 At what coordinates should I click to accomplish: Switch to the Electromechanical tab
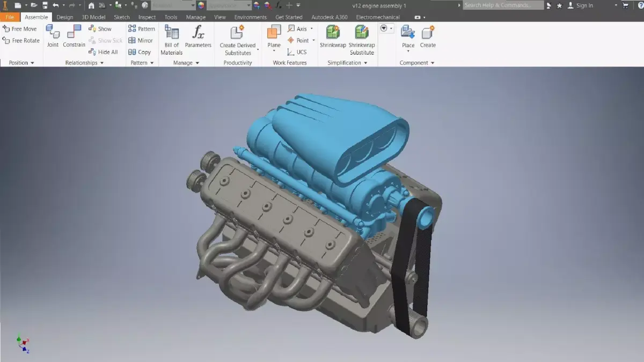[x=378, y=17]
